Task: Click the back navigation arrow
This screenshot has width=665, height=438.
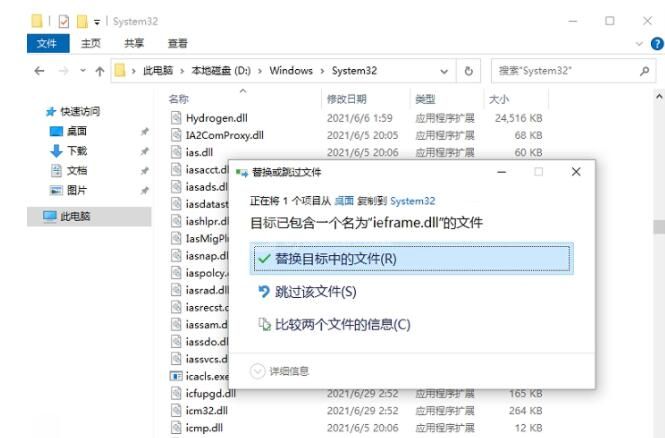Action: pyautogui.click(x=39, y=71)
